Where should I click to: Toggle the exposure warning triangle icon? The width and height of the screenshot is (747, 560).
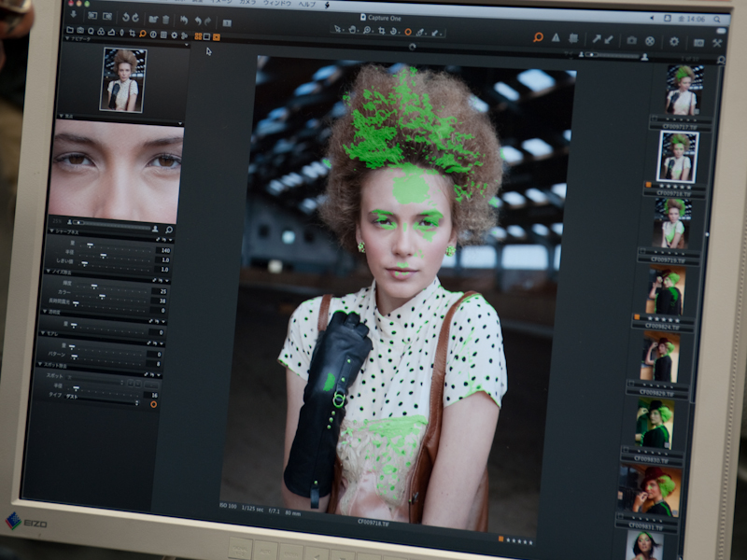coord(556,37)
